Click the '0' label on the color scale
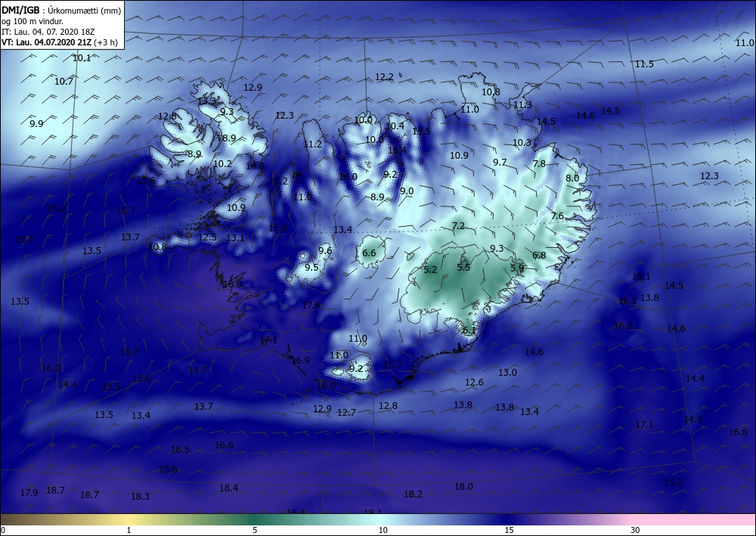This screenshot has width=756, height=536. pyautogui.click(x=3, y=530)
